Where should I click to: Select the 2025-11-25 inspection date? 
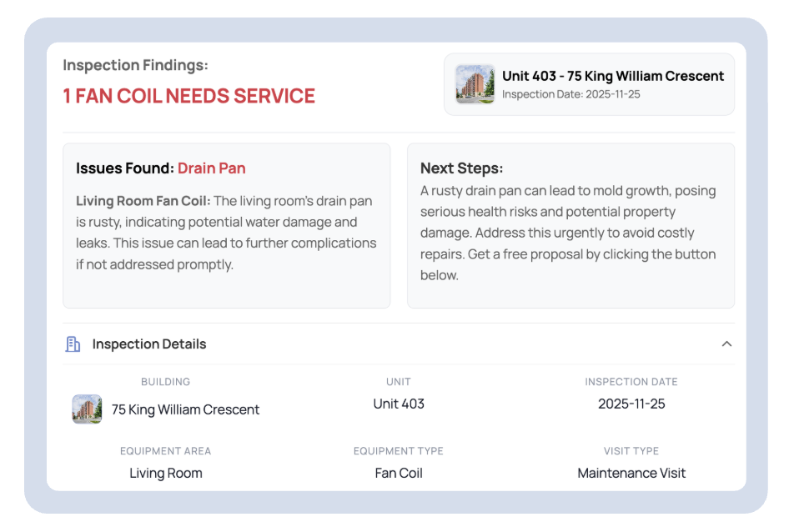(x=632, y=404)
